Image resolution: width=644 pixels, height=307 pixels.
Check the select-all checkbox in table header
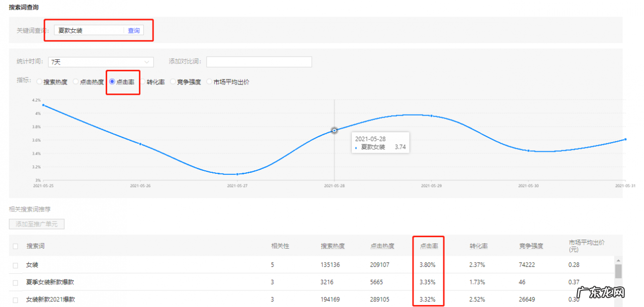point(15,246)
